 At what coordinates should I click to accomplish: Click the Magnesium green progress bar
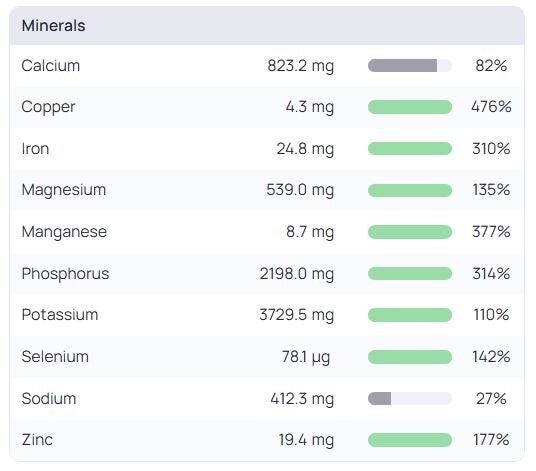click(x=410, y=190)
